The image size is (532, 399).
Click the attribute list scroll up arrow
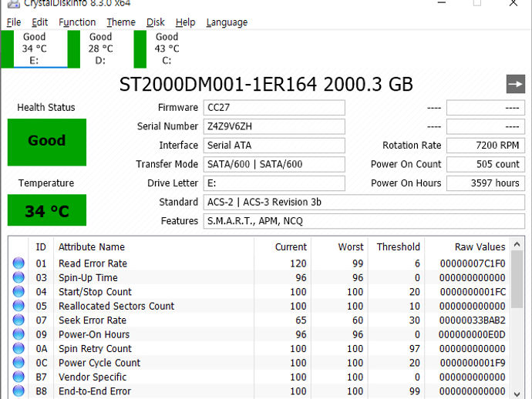517,244
